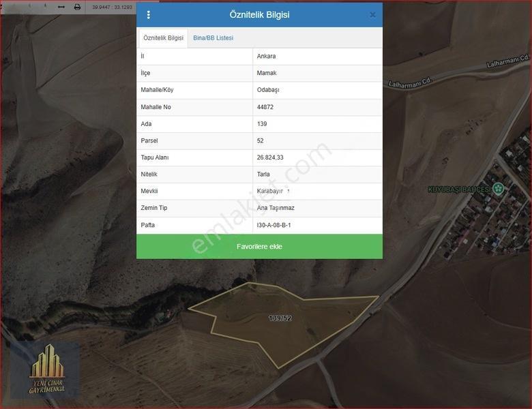Click the Nitelik value Tarla

point(263,175)
